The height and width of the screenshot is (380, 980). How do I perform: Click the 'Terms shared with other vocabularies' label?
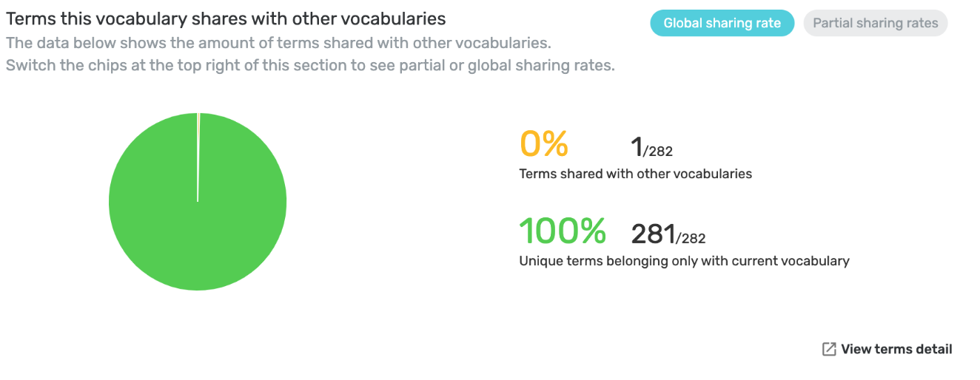coord(636,174)
